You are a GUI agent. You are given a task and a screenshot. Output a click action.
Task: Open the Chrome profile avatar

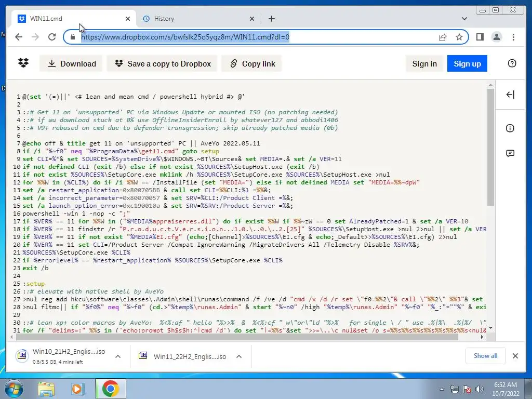click(496, 37)
